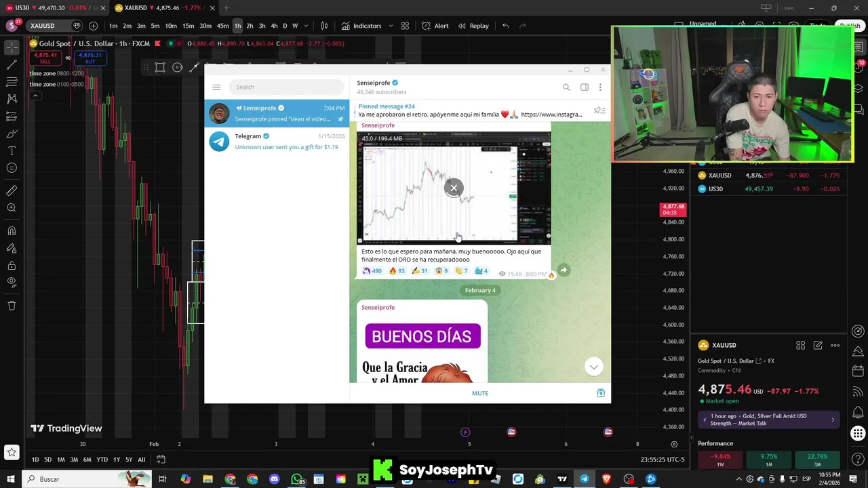Click the whale reaction with 4
The image size is (868, 488).
481,271
